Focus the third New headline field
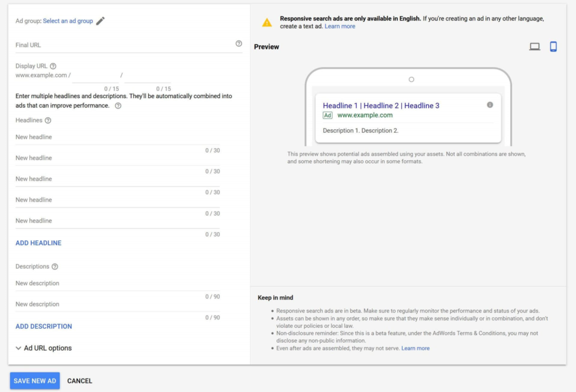 118,179
